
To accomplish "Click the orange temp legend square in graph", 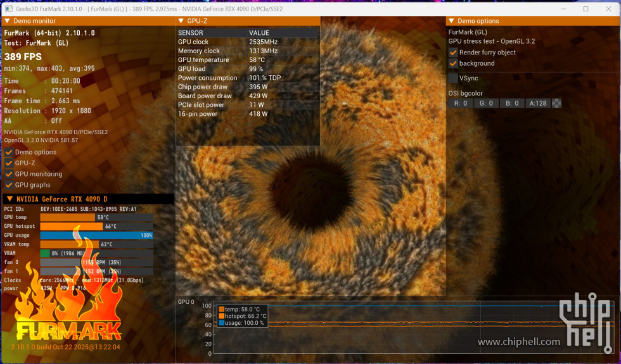I will [221, 309].
